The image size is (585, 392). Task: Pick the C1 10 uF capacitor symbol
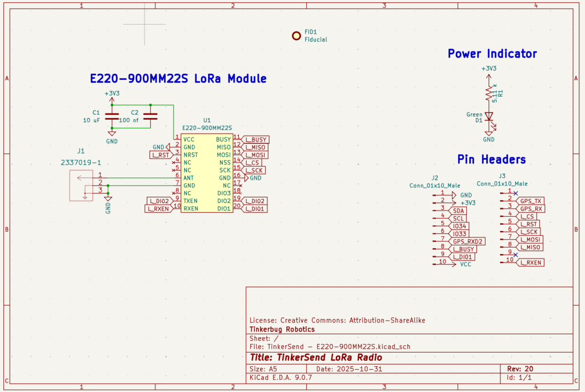click(112, 116)
